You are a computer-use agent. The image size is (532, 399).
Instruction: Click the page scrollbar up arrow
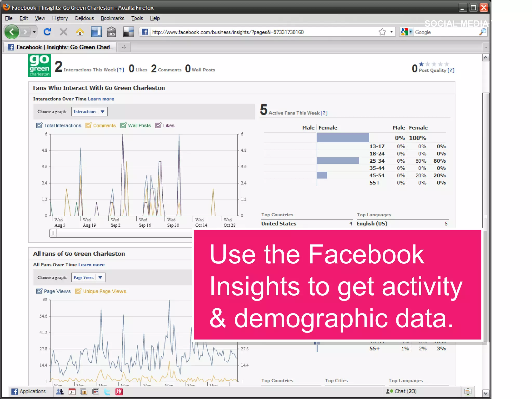point(486,57)
